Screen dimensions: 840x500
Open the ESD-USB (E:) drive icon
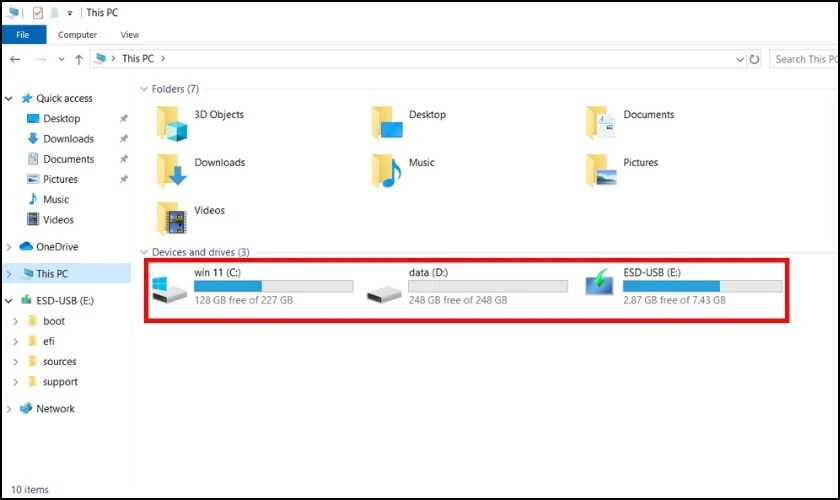tap(600, 287)
